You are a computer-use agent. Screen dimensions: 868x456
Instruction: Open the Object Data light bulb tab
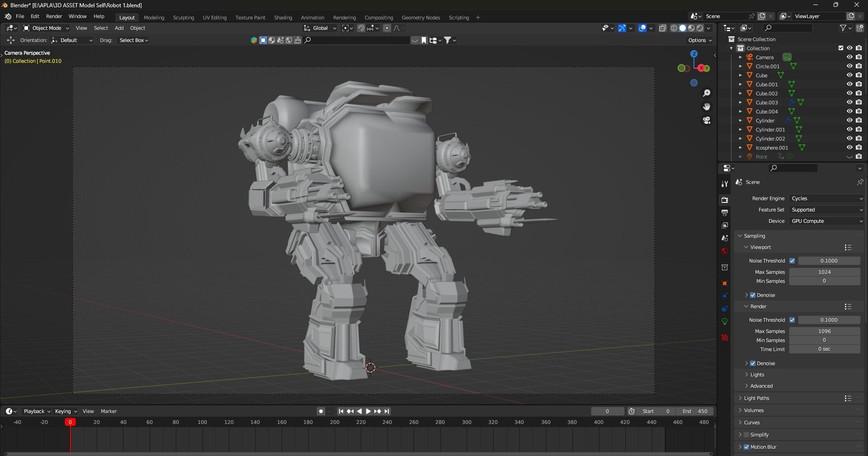coord(725,321)
